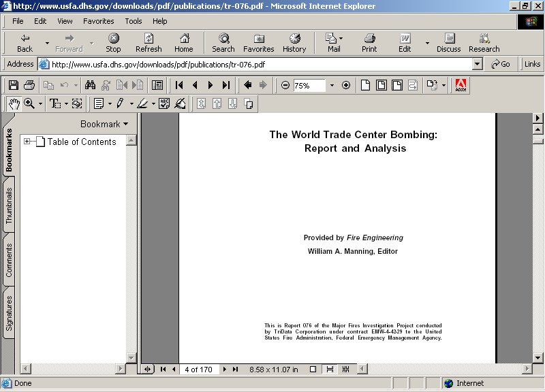
Task: Toggle Continuous Facing layout in status bar
Action: 345,369
